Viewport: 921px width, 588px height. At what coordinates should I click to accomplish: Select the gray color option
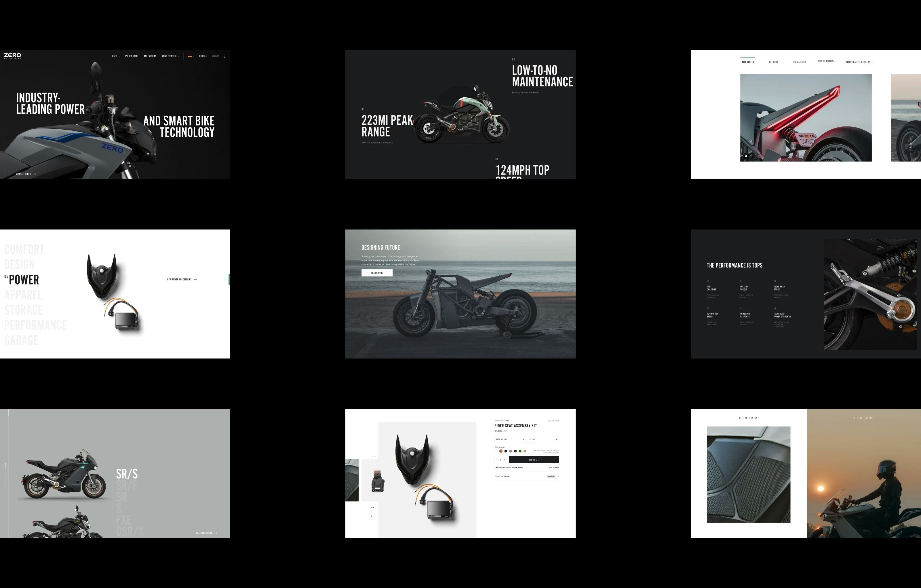tap(511, 452)
